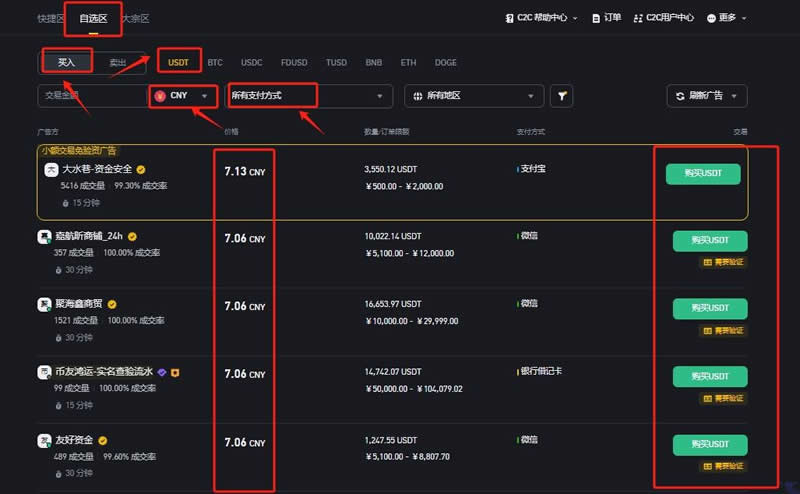
Task: Click 购买USDT for the 7.13 CNY offer
Action: click(702, 173)
